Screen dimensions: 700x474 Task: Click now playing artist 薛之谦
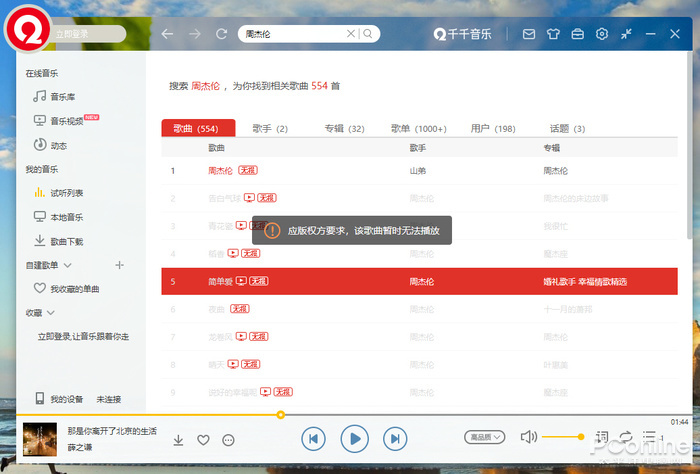[x=79, y=447]
